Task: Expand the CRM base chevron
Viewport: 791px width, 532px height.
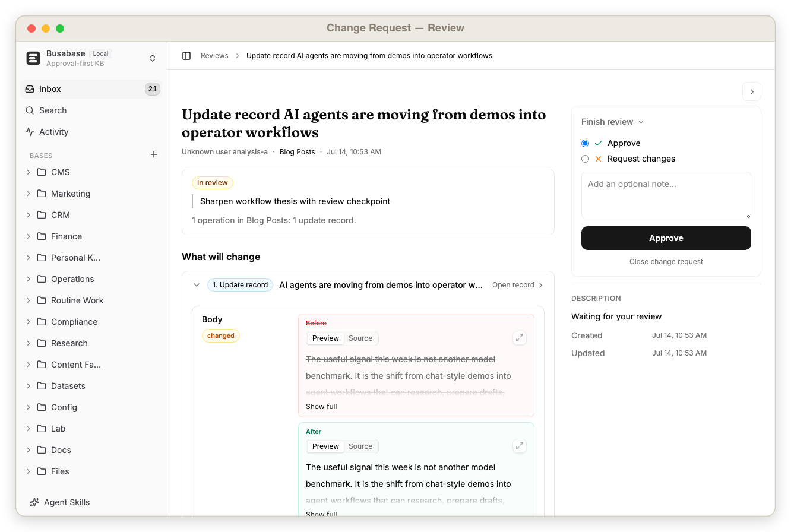Action: [x=29, y=215]
